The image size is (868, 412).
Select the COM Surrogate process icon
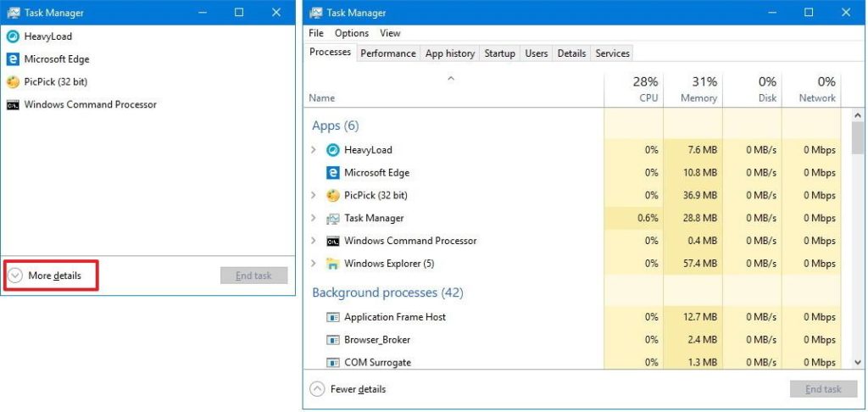tap(333, 363)
